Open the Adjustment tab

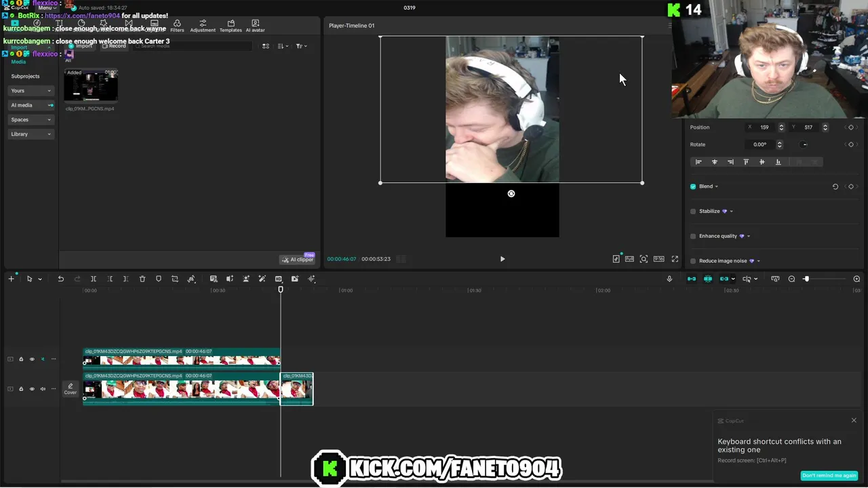[203, 26]
